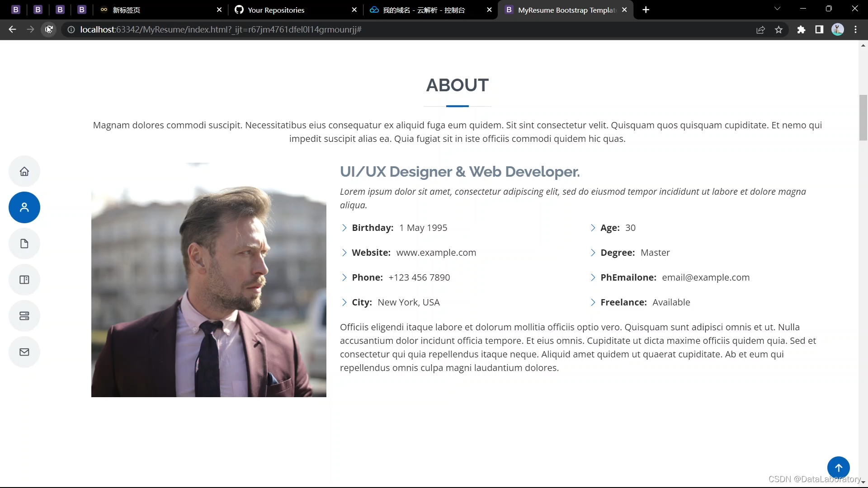Bookmark this page with the star icon
This screenshot has width=868, height=488.
pos(778,30)
